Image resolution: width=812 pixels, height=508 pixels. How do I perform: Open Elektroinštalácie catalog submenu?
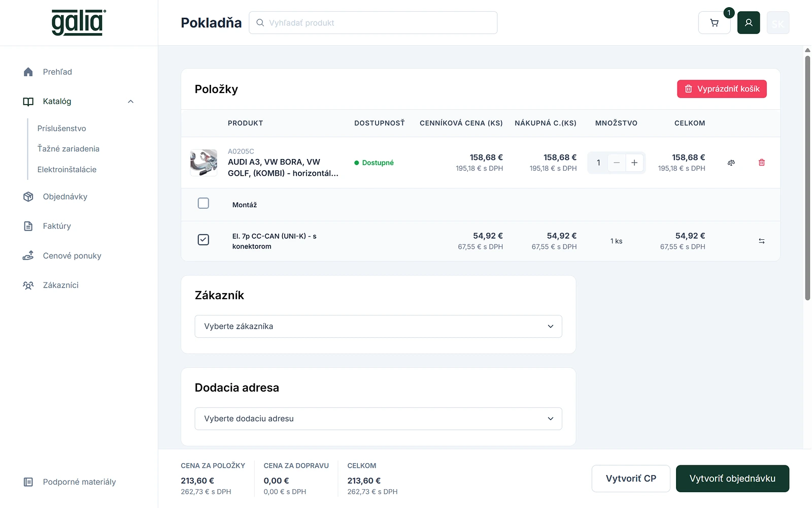pos(67,170)
